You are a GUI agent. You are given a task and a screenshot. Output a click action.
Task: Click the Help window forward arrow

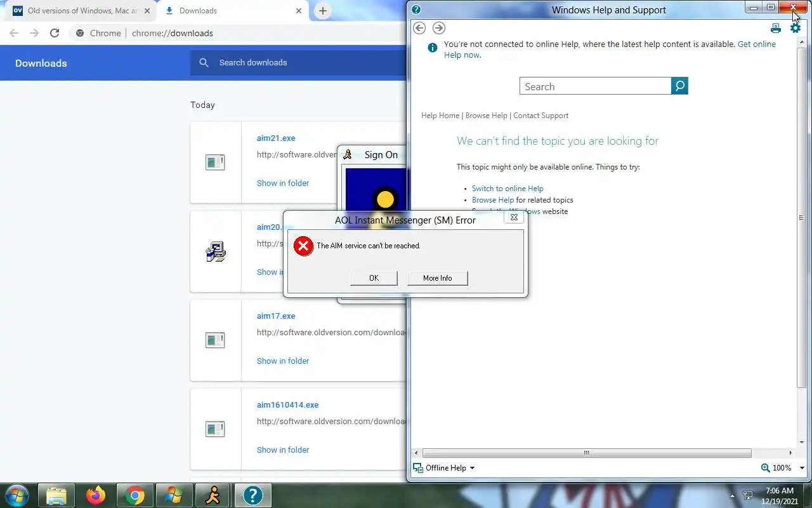pyautogui.click(x=439, y=27)
